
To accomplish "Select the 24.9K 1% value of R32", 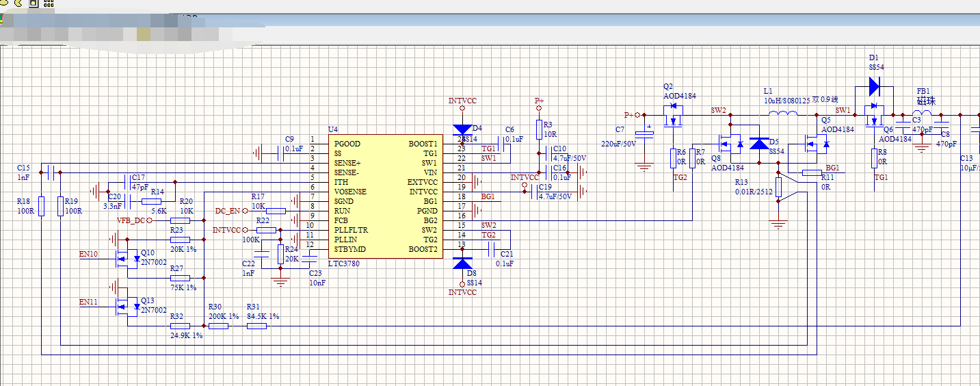I will tap(186, 336).
